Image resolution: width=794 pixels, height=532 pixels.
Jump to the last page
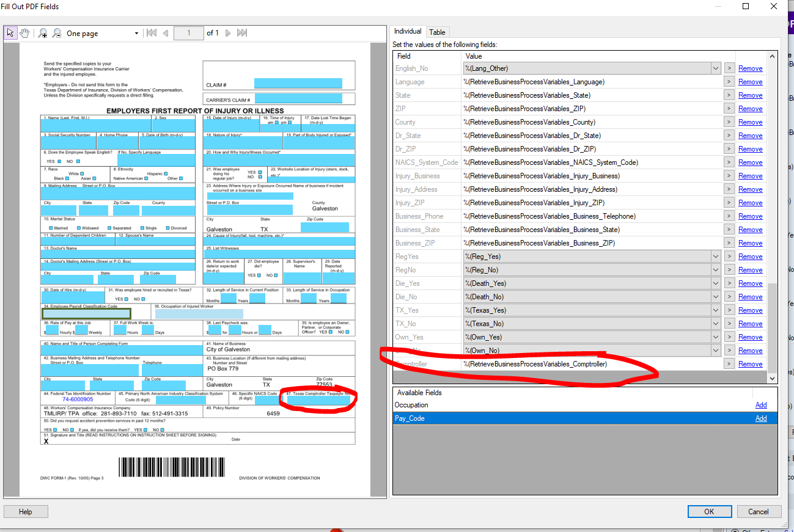click(x=242, y=33)
